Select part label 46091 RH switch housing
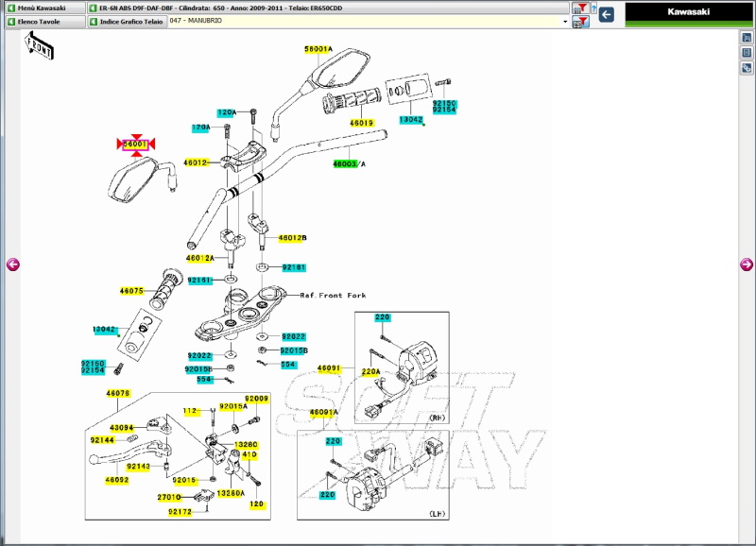The width and height of the screenshot is (756, 546). click(328, 368)
